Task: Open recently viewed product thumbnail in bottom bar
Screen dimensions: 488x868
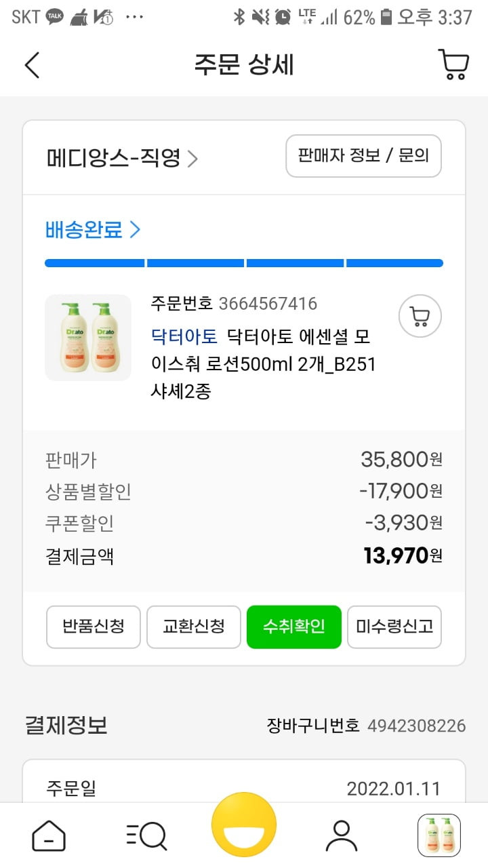Action: pos(439,835)
